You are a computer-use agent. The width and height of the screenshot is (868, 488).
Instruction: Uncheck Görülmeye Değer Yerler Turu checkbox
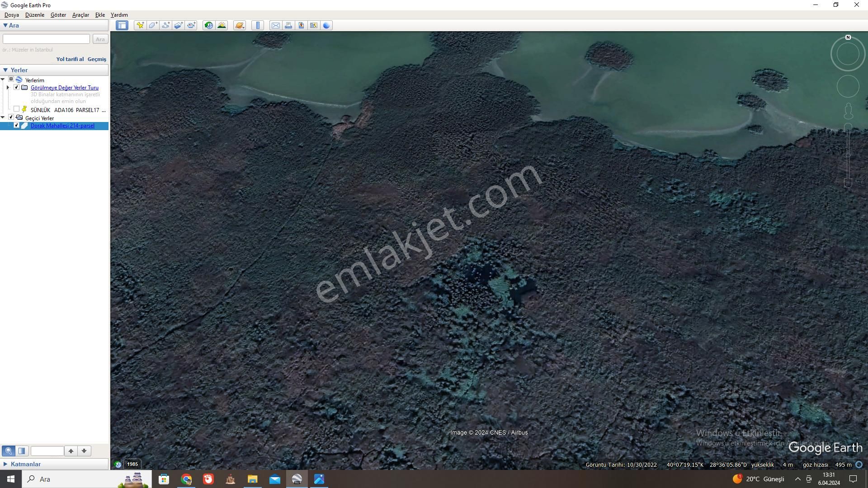(17, 87)
